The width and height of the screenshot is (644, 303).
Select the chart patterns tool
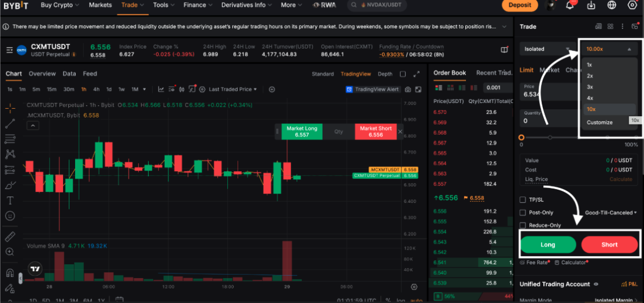click(x=10, y=154)
